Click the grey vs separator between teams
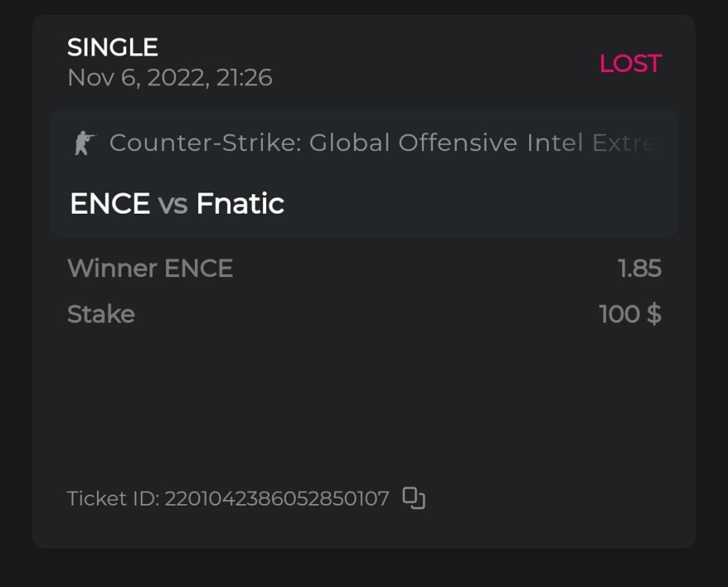Viewport: 728px width, 587px height. click(173, 204)
